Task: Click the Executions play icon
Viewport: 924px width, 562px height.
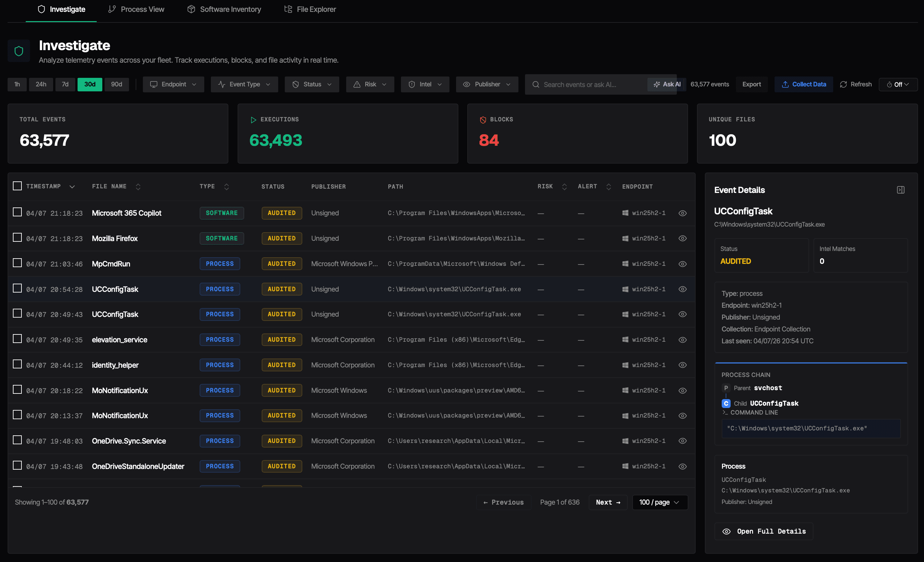Action: point(253,119)
